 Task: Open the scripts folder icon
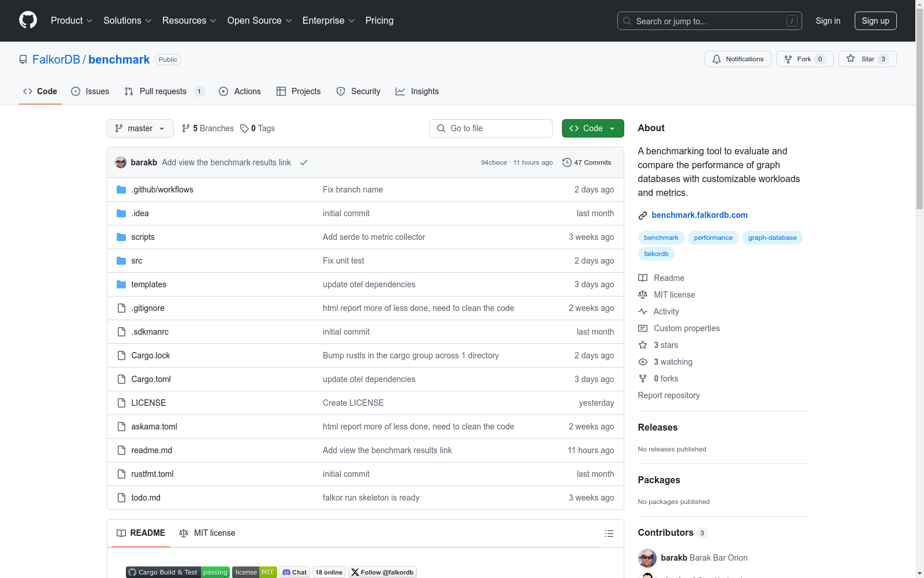pyautogui.click(x=121, y=237)
